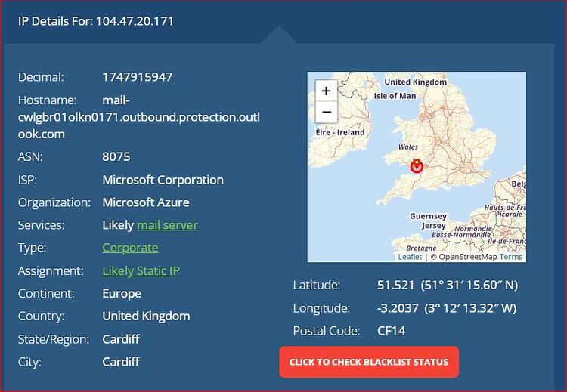Image resolution: width=567 pixels, height=392 pixels.
Task: Zoom in on the map
Action: click(x=326, y=91)
